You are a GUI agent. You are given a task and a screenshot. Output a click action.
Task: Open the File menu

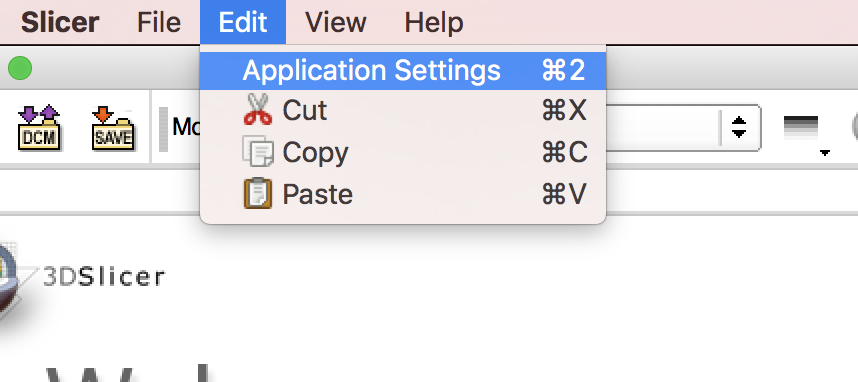(x=159, y=22)
